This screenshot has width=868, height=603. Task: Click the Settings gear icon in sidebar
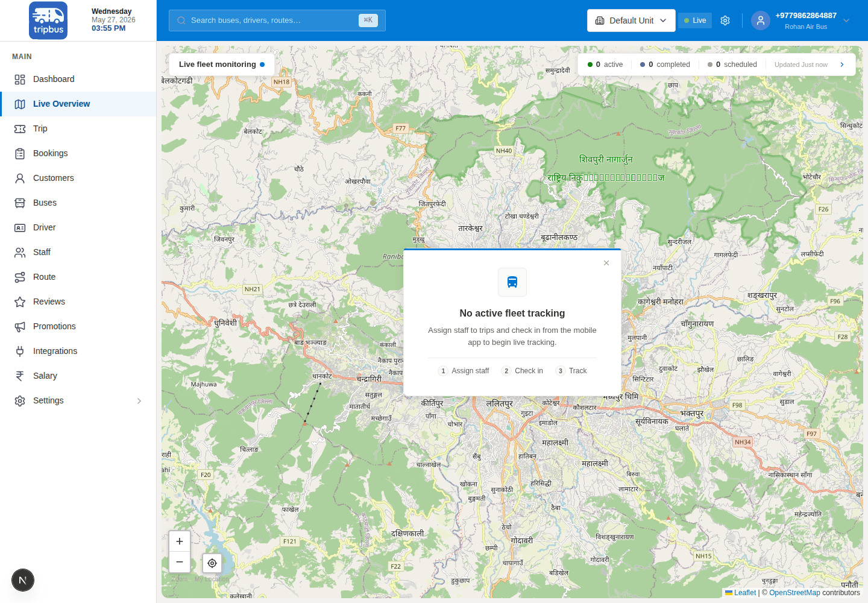(x=20, y=401)
